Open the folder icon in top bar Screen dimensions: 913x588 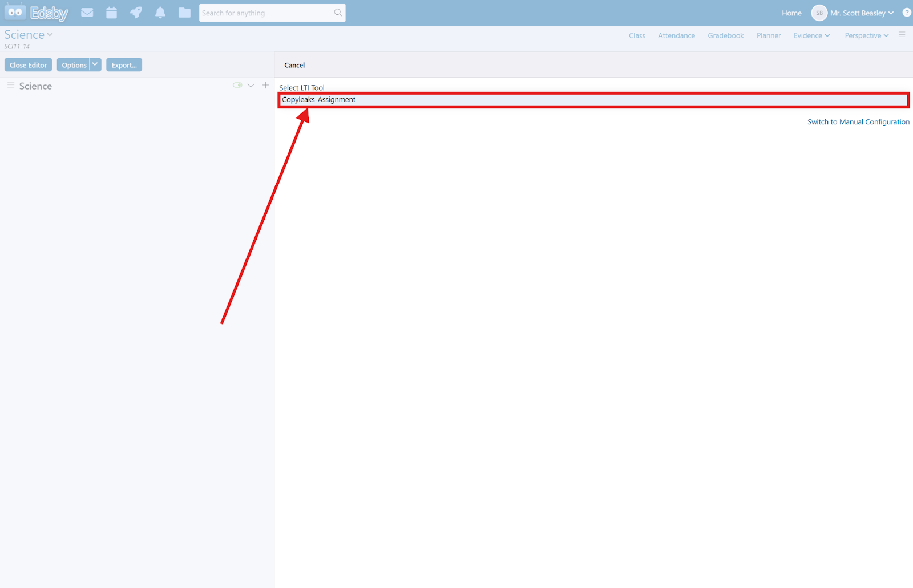184,13
